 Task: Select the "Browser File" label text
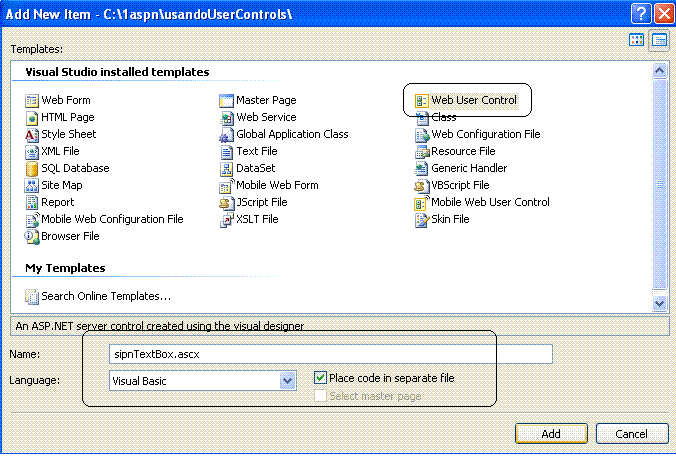click(70, 236)
